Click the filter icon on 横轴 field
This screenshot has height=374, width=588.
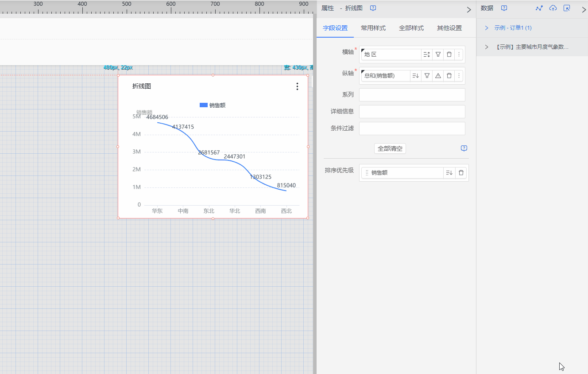pos(438,55)
